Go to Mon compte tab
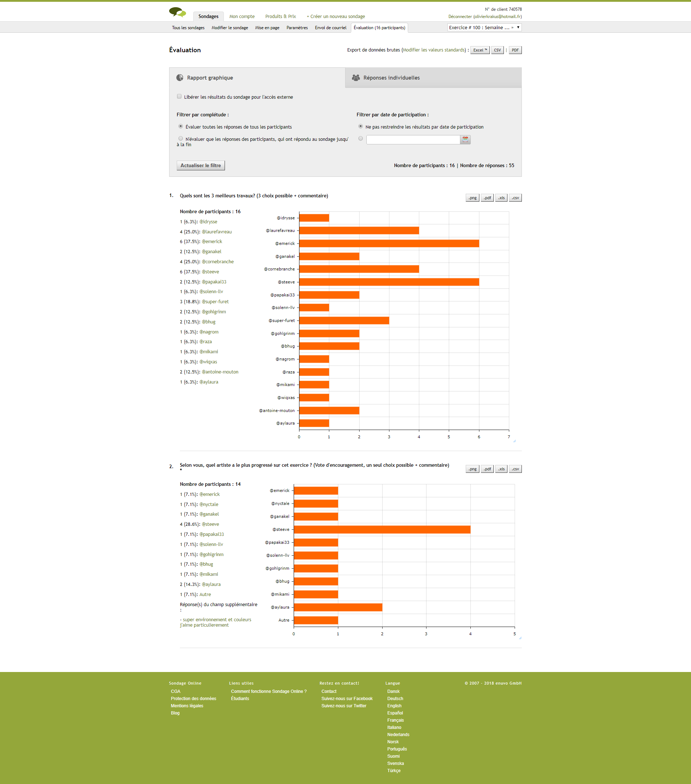 pos(242,17)
